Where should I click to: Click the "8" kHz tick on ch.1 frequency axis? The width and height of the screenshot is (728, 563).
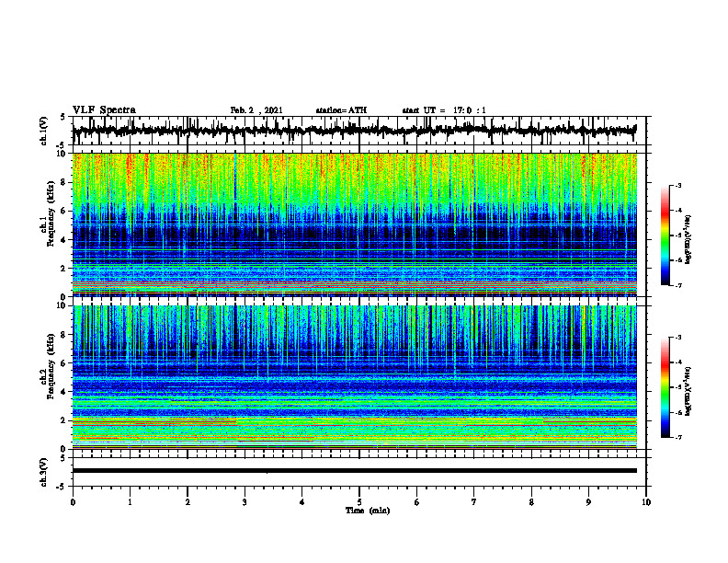[x=63, y=182]
